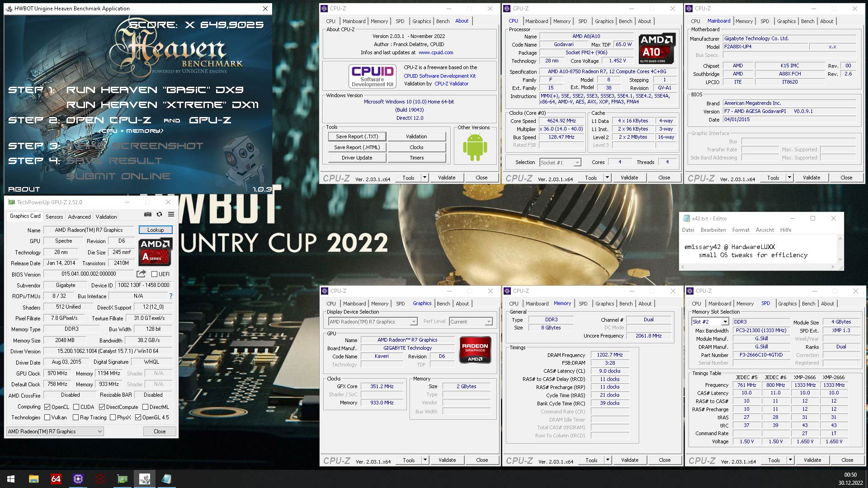868x488 pixels.
Task: Click the Bus Interface question mark in GPU-Z
Action: click(171, 296)
